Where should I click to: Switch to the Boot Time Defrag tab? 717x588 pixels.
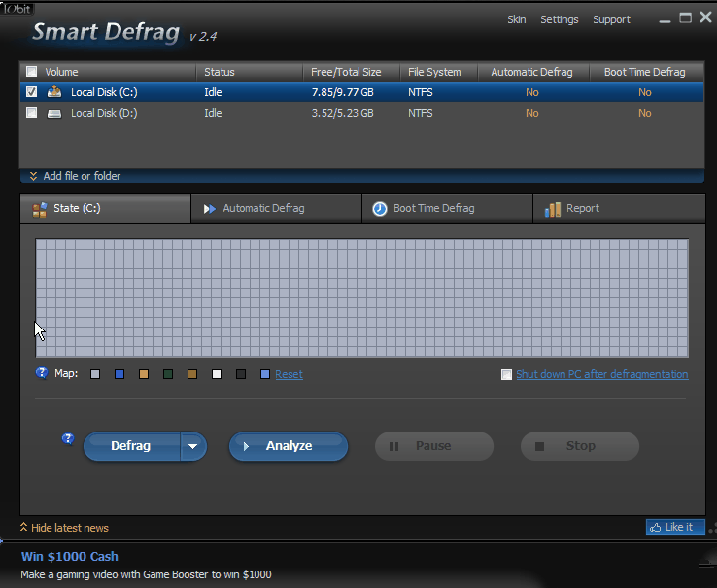(x=447, y=209)
